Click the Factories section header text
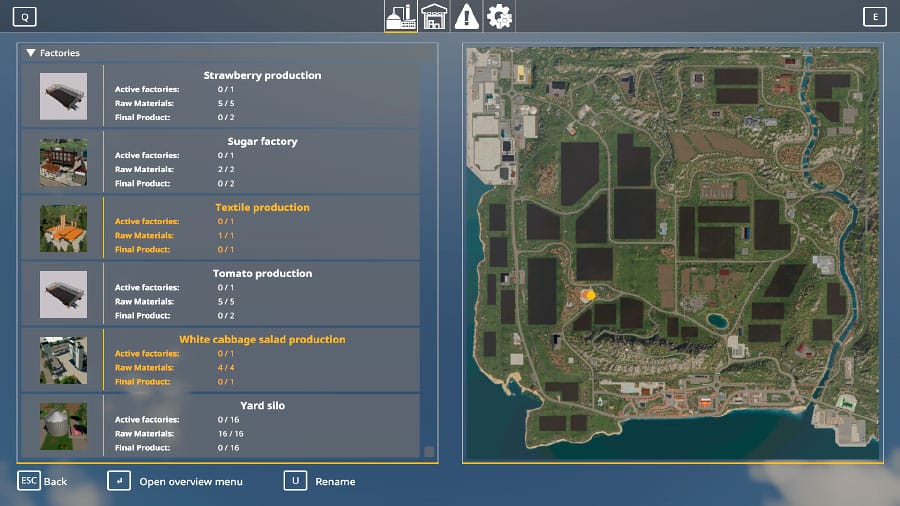This screenshot has height=506, width=900. tap(60, 53)
